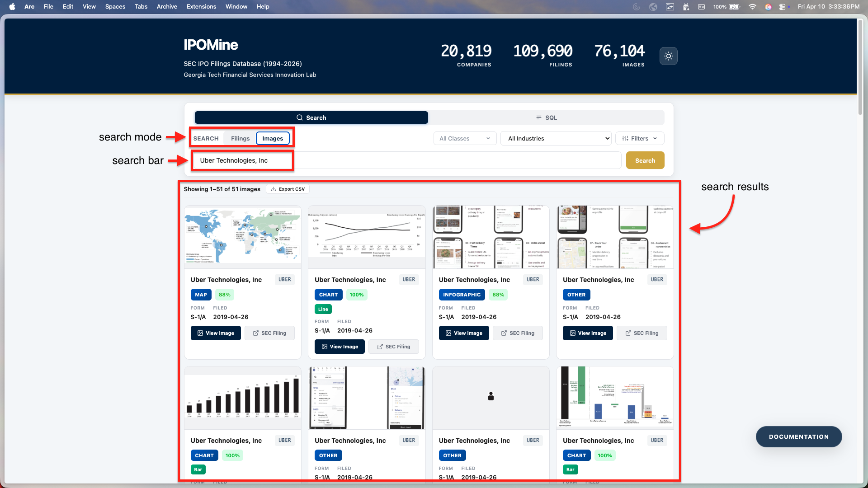This screenshot has width=868, height=488.
Task: Open the All Industries dropdown
Action: (x=556, y=138)
